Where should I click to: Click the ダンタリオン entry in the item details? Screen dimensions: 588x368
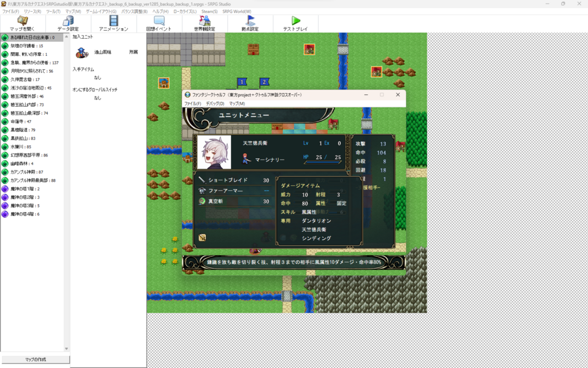317,221
